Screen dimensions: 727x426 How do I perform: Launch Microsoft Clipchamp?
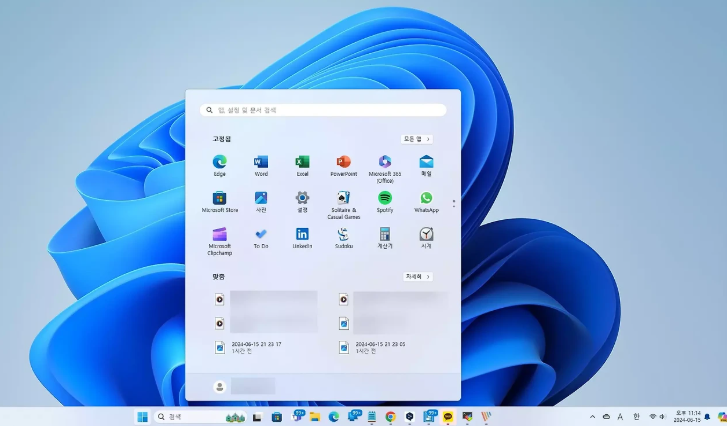pyautogui.click(x=219, y=241)
